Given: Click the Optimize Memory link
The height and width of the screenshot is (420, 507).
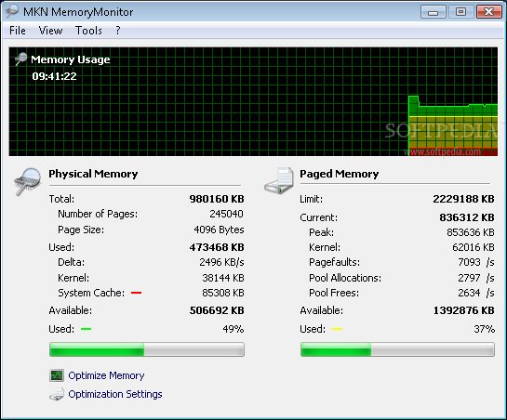Looking at the screenshot, I should [106, 375].
